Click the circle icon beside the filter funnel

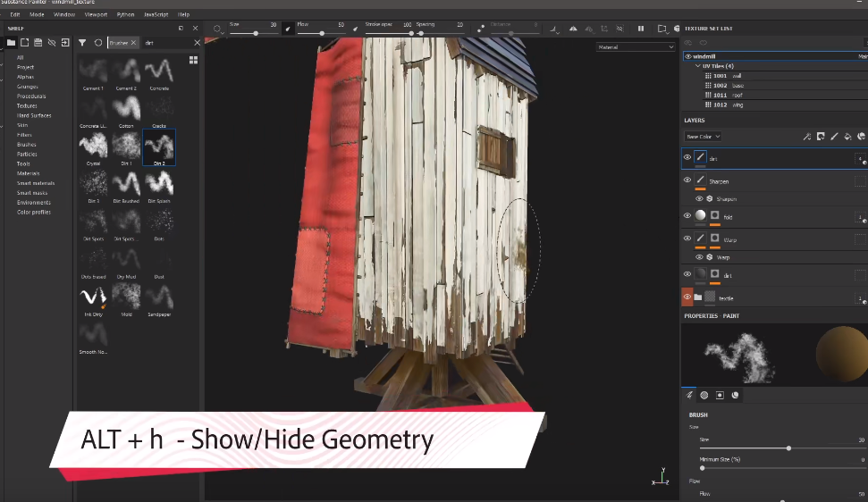pyautogui.click(x=98, y=43)
